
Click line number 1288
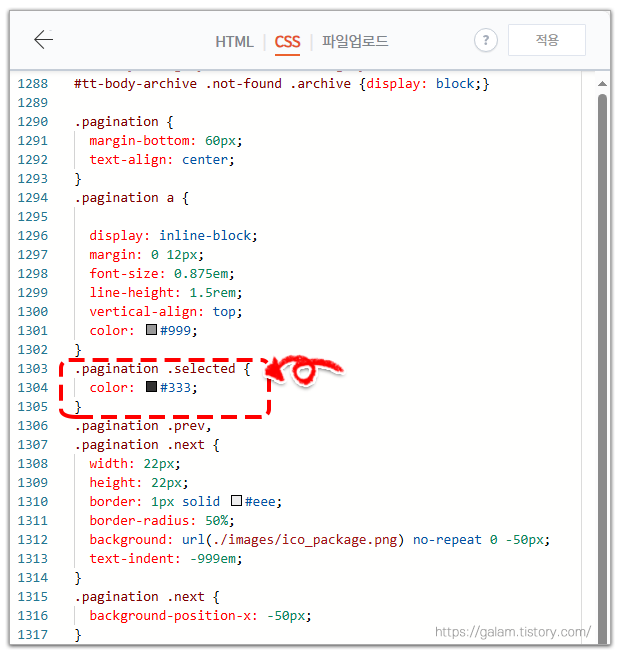(33, 84)
